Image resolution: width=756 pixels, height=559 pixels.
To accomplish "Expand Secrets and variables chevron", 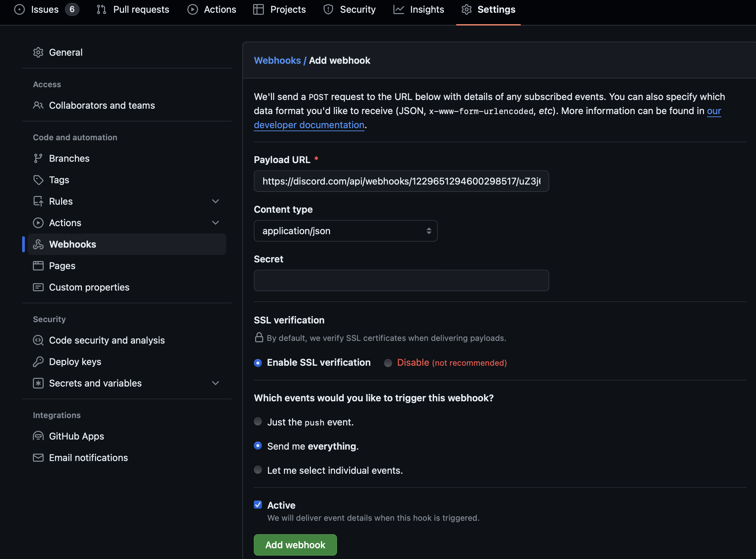I will pyautogui.click(x=215, y=383).
